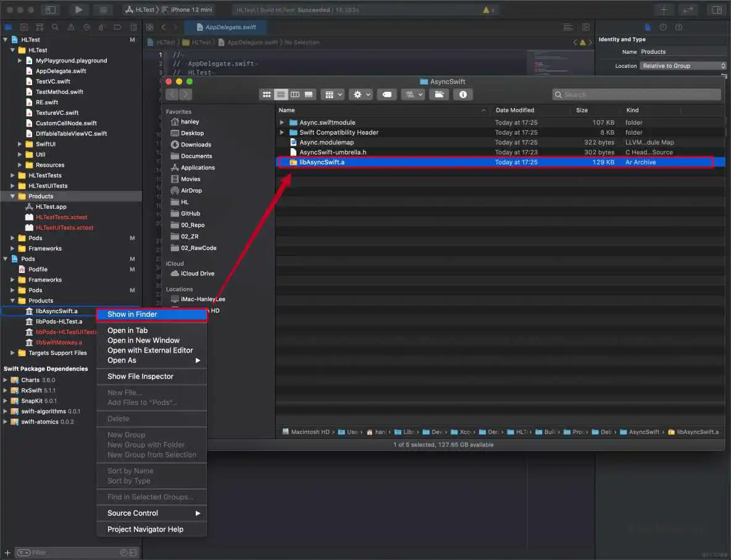The image size is (731, 560).
Task: Add a new editor pane
Action: coord(585,28)
